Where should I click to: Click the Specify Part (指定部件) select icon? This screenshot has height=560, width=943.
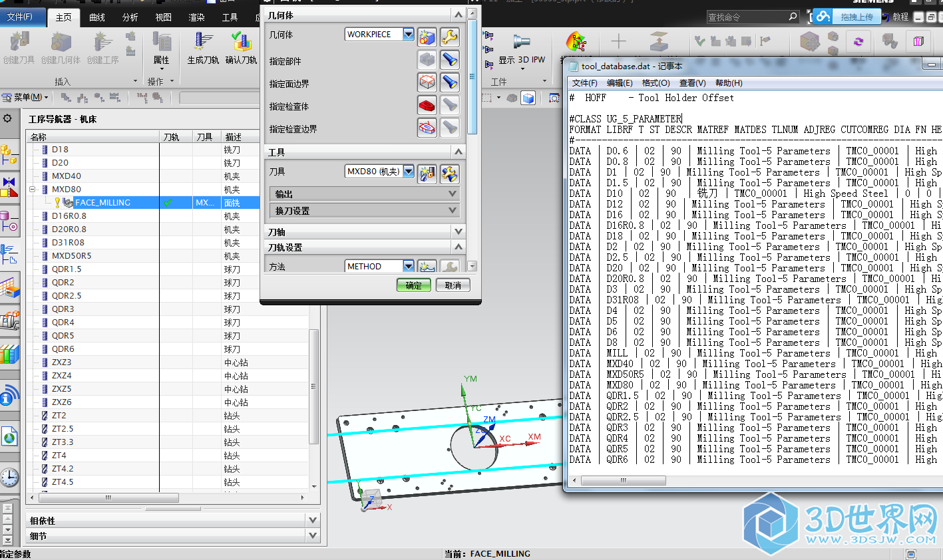pos(427,60)
